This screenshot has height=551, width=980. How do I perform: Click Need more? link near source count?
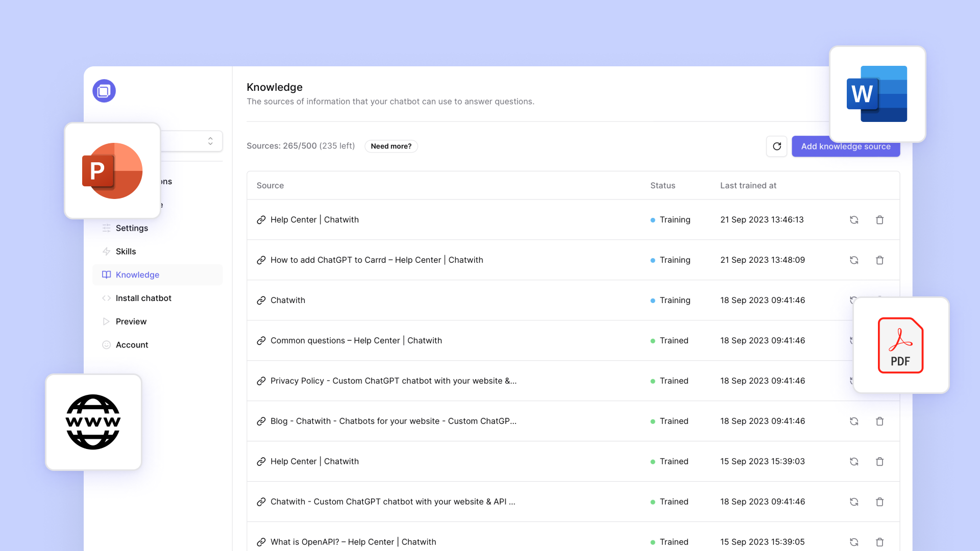point(391,146)
